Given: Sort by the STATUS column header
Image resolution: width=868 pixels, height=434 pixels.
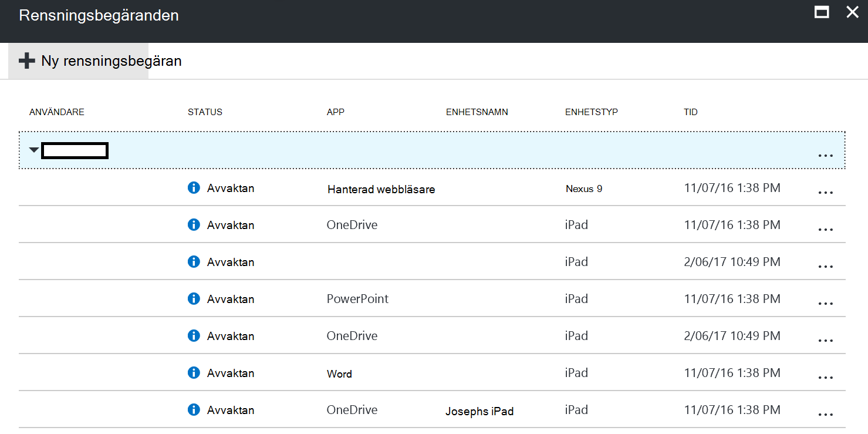Looking at the screenshot, I should click(x=205, y=112).
